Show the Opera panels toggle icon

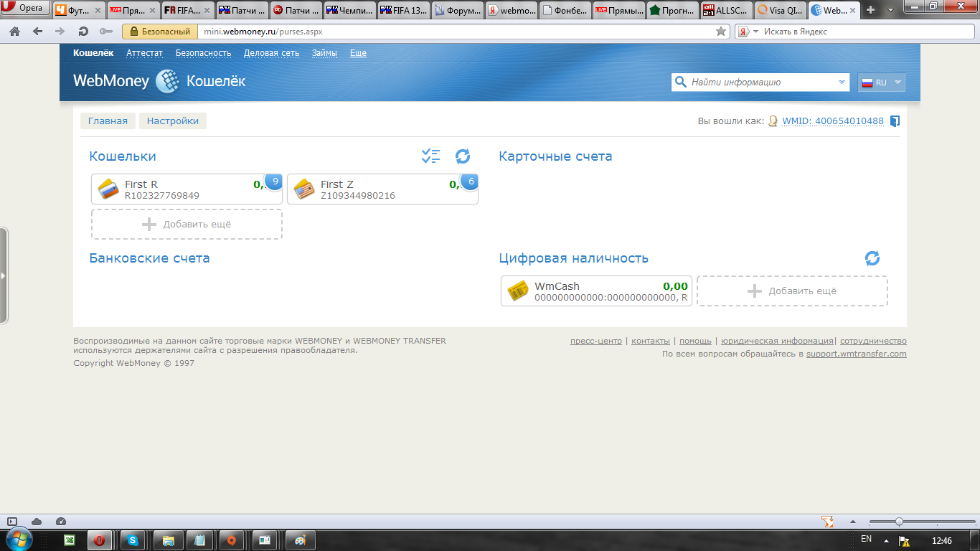pyautogui.click(x=11, y=522)
